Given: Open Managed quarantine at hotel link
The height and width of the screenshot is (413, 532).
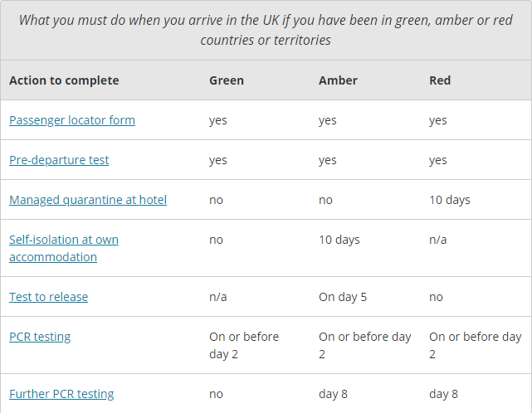Looking at the screenshot, I should 88,200.
